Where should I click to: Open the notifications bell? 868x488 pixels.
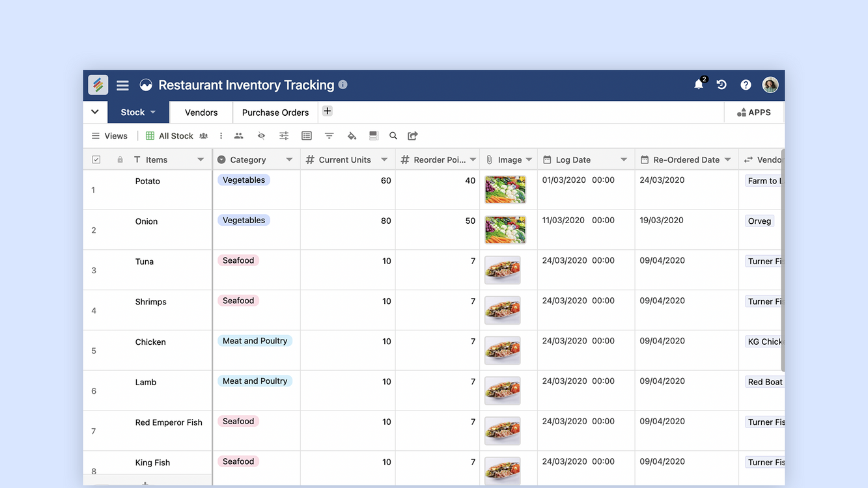coord(699,85)
